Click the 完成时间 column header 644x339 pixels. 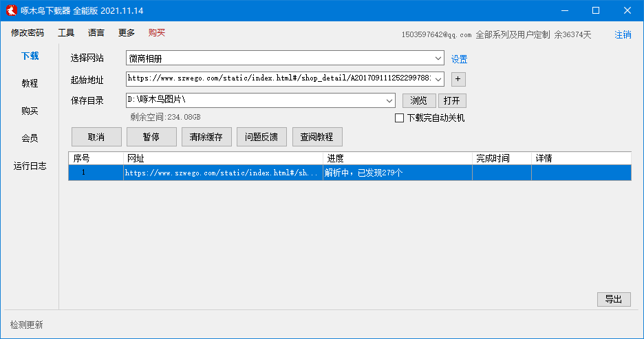[x=502, y=158]
